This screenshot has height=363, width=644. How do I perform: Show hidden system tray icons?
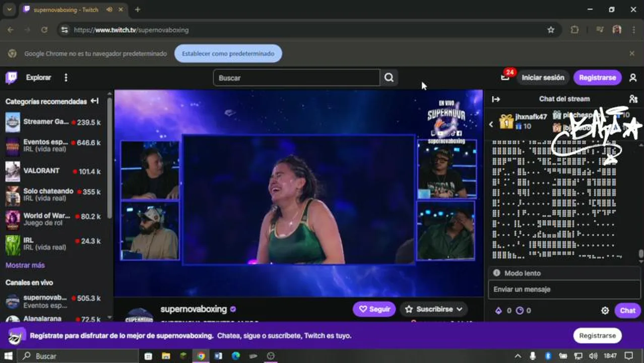[519, 356]
